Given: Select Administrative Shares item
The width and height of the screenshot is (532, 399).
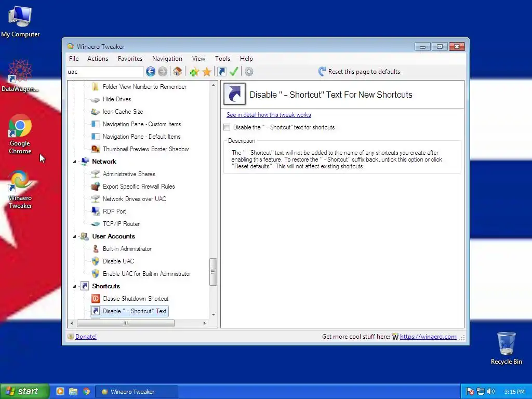Looking at the screenshot, I should (129, 174).
